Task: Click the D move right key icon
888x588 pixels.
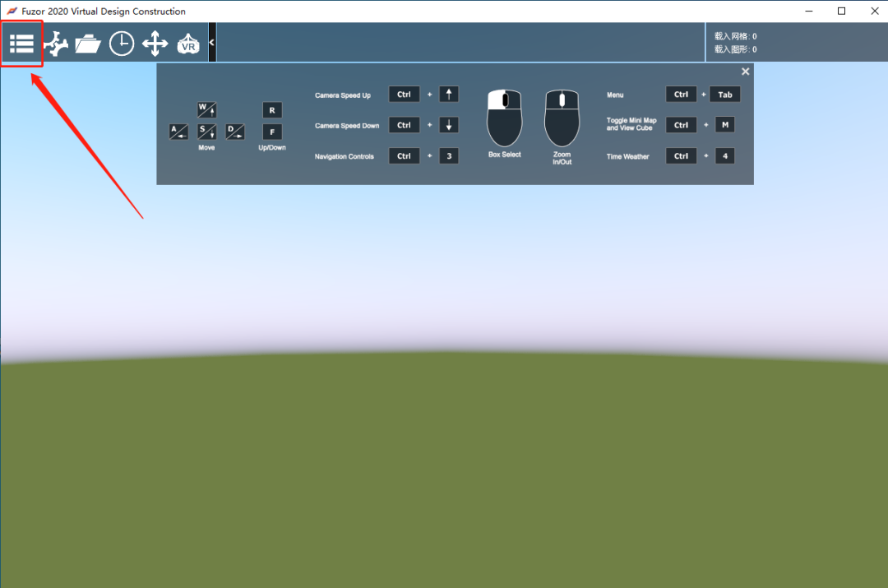Action: [x=235, y=132]
